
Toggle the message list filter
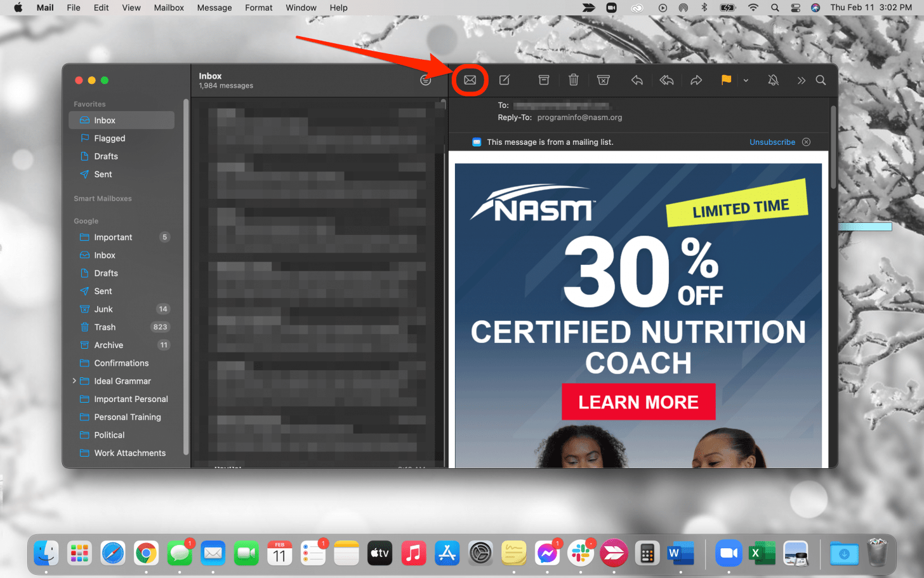[426, 80]
